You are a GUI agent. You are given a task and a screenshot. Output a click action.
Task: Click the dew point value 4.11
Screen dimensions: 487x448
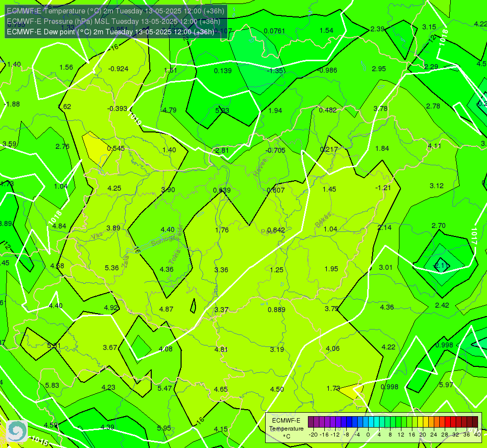click(x=434, y=146)
